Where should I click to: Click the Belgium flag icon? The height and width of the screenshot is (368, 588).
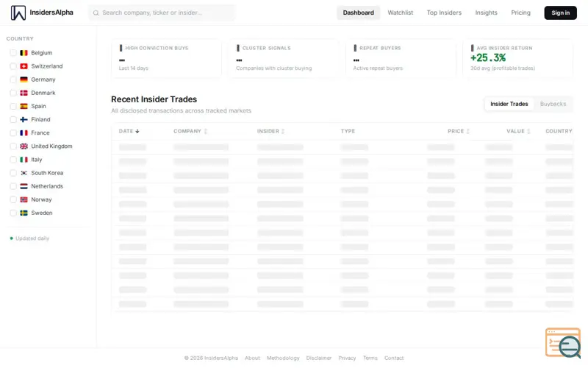[24, 53]
